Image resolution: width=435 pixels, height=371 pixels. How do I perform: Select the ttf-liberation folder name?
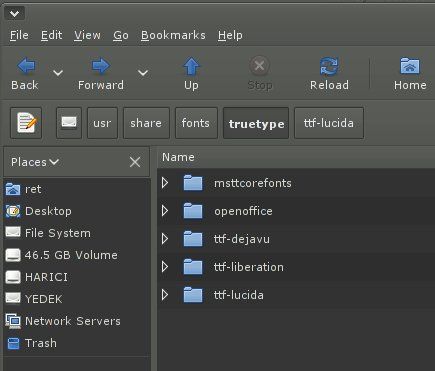(249, 267)
